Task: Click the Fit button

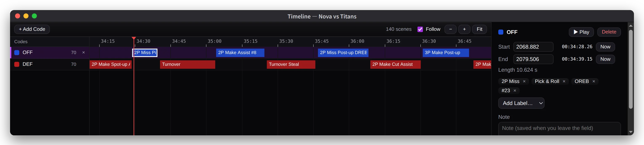Action: [479, 29]
